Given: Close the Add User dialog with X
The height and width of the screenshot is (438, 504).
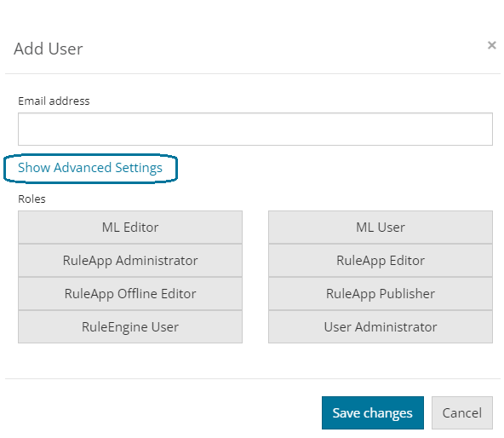Looking at the screenshot, I should click(x=491, y=45).
